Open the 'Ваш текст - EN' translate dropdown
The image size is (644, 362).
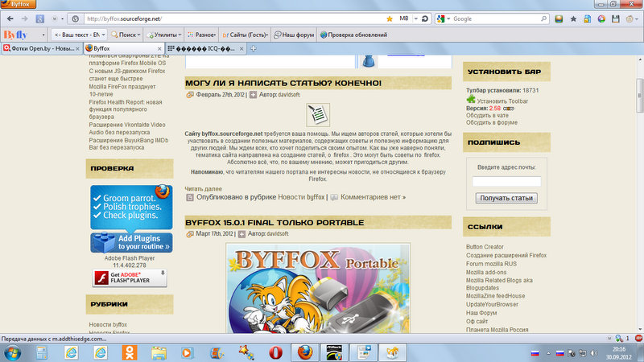tap(80, 35)
